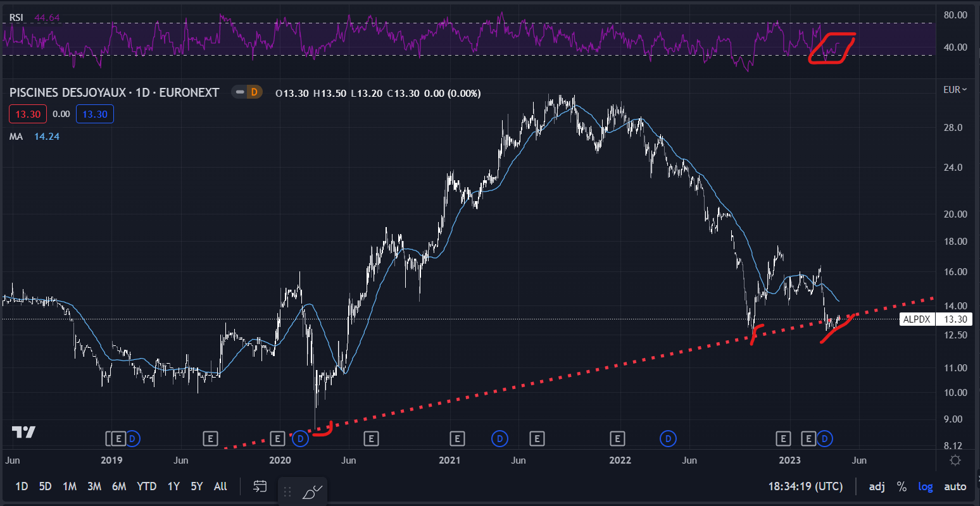
Task: Click the red 13.30 sell price button
Action: click(x=28, y=114)
